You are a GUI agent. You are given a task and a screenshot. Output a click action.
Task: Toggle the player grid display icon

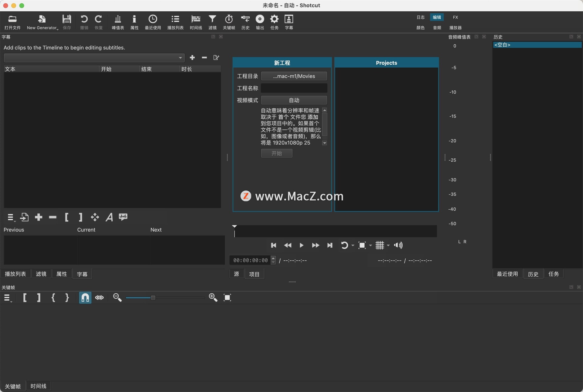[380, 245]
